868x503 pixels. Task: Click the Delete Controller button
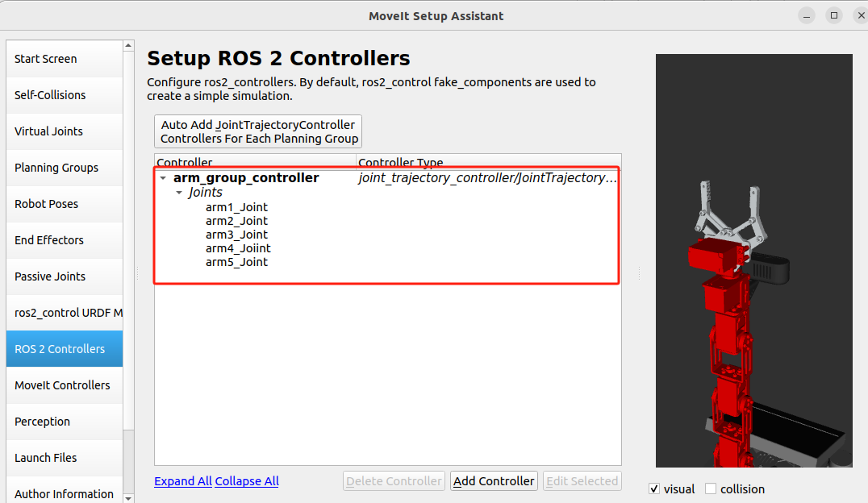pyautogui.click(x=394, y=481)
